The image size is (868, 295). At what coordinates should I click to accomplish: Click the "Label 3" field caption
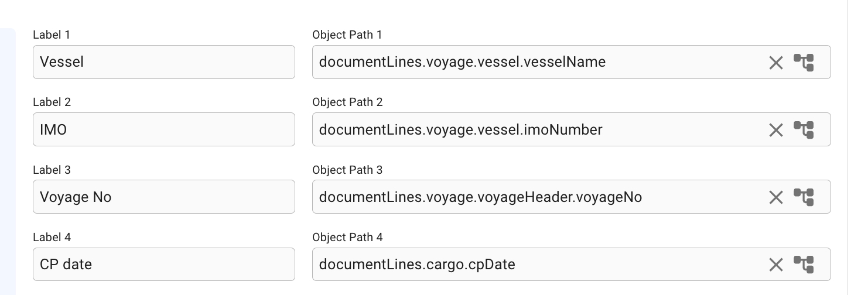tap(52, 170)
